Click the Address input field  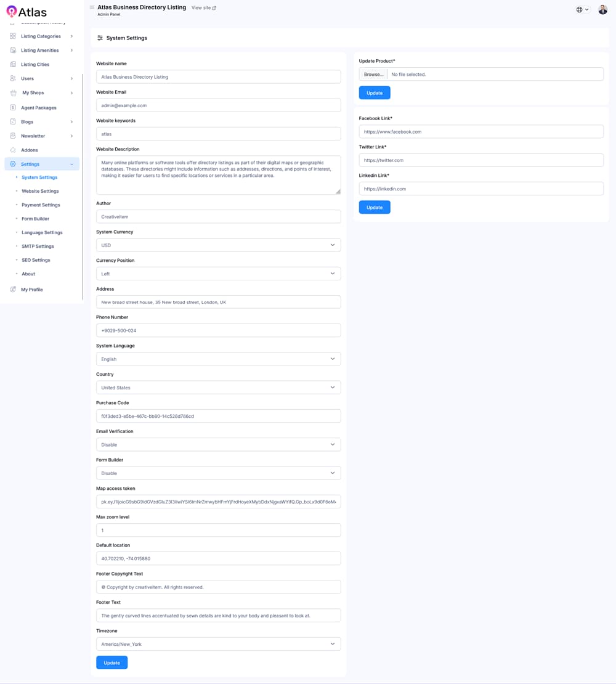[219, 302]
